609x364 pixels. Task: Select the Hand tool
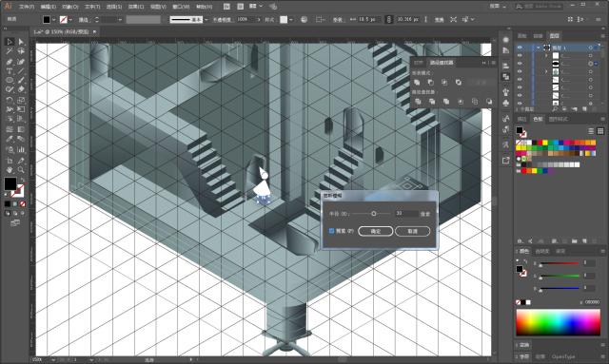[x=10, y=170]
